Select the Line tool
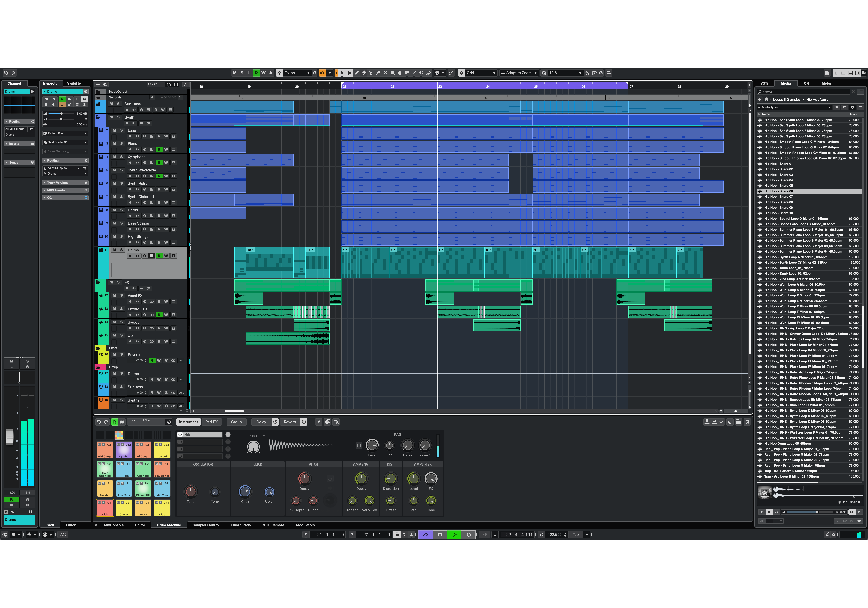 [414, 73]
